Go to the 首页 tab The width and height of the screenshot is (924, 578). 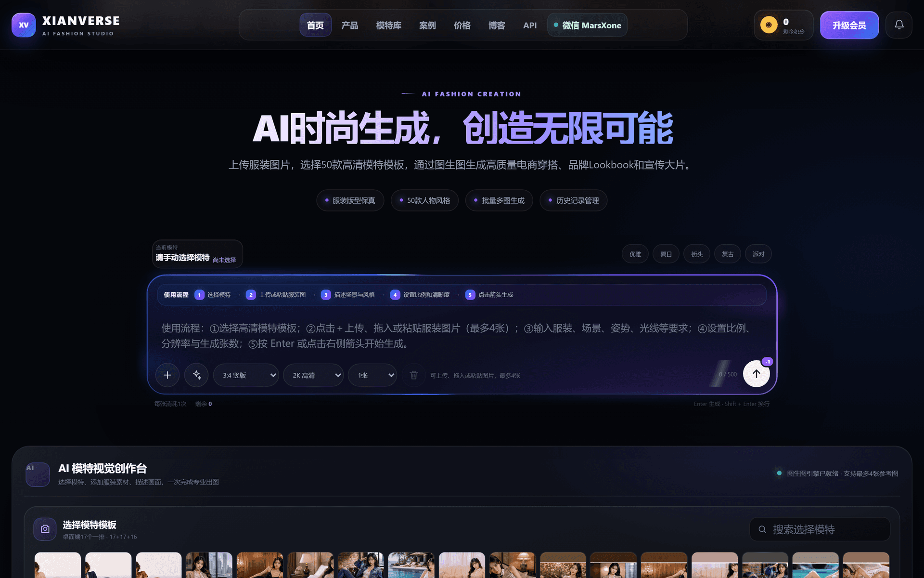[315, 25]
